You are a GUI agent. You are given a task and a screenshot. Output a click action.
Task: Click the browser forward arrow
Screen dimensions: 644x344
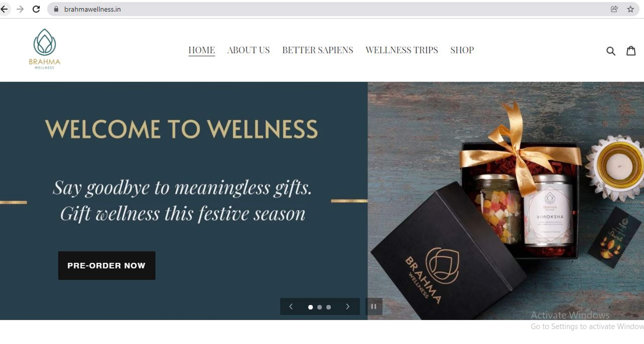[20, 9]
